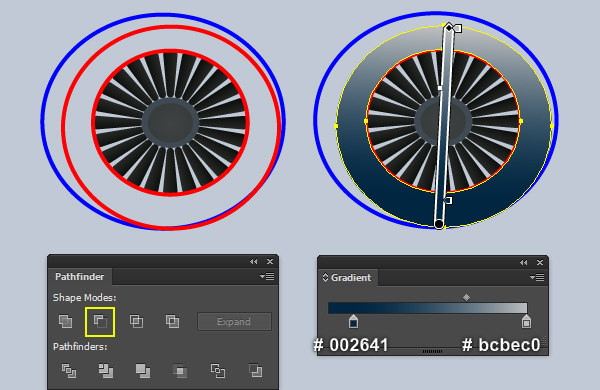600x390 pixels.
Task: Select the Gradient tab
Action: point(347,278)
